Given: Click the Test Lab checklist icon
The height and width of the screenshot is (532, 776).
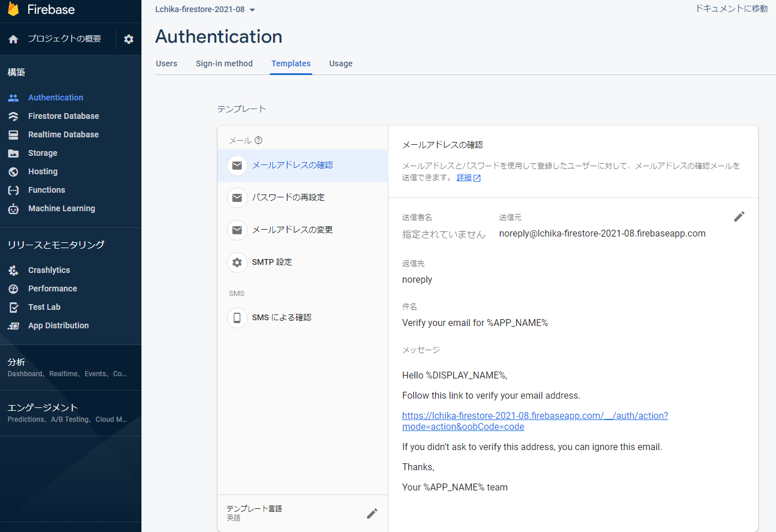Looking at the screenshot, I should pos(13,308).
